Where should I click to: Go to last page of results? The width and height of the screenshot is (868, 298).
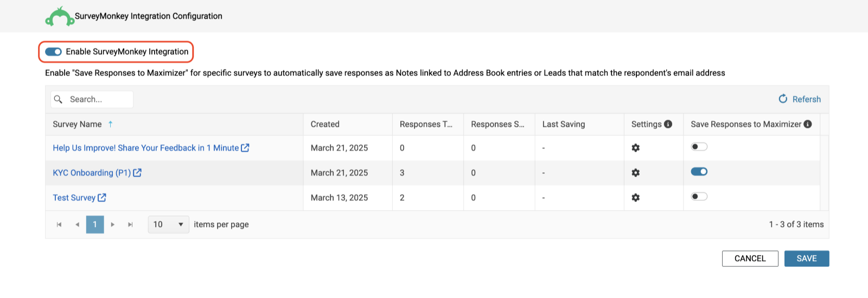[x=130, y=224]
